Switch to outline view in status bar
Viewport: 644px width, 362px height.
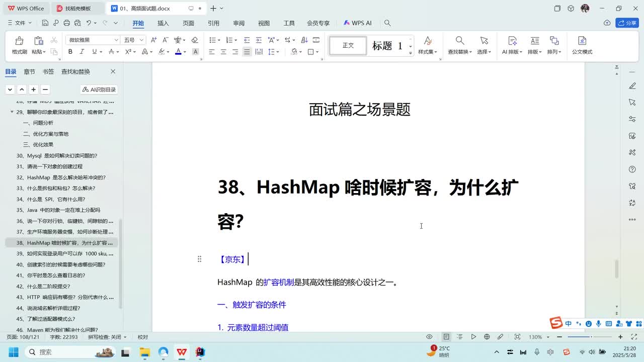pyautogui.click(x=460, y=337)
